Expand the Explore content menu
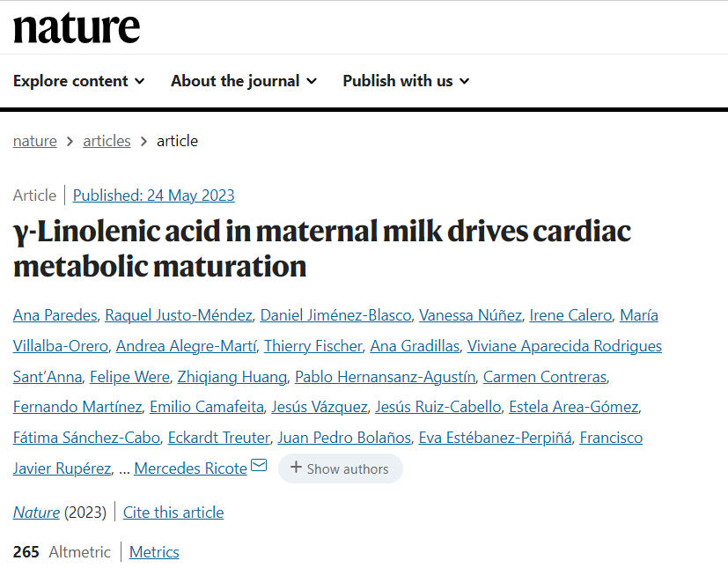728x568 pixels. click(78, 81)
